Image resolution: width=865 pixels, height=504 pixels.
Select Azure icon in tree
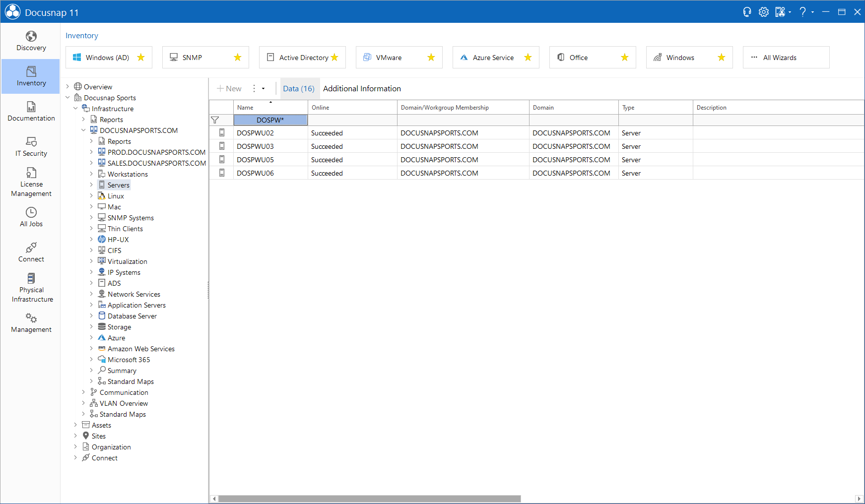(102, 338)
